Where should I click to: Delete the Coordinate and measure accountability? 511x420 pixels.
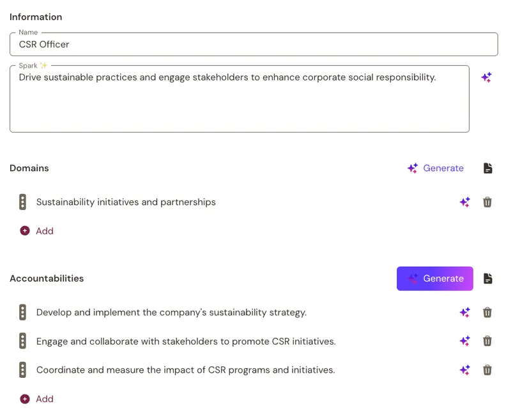[x=487, y=370]
